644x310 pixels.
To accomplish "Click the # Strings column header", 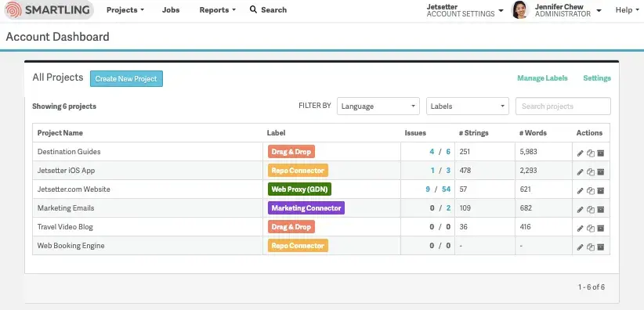I will [x=473, y=132].
